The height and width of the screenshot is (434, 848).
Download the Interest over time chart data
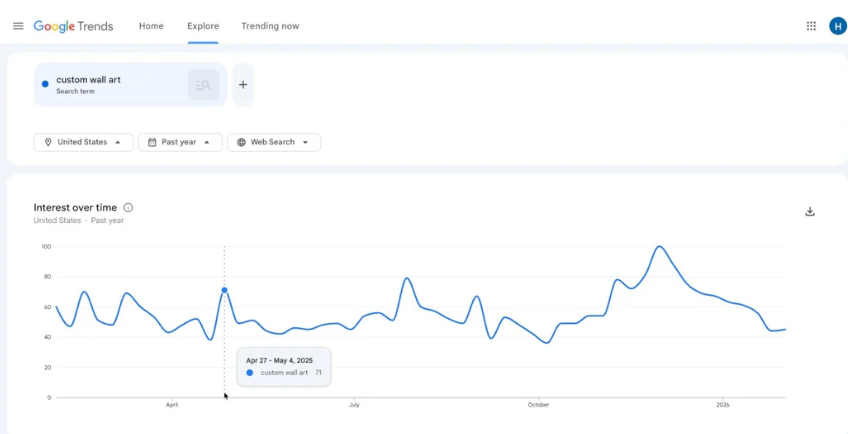(810, 211)
